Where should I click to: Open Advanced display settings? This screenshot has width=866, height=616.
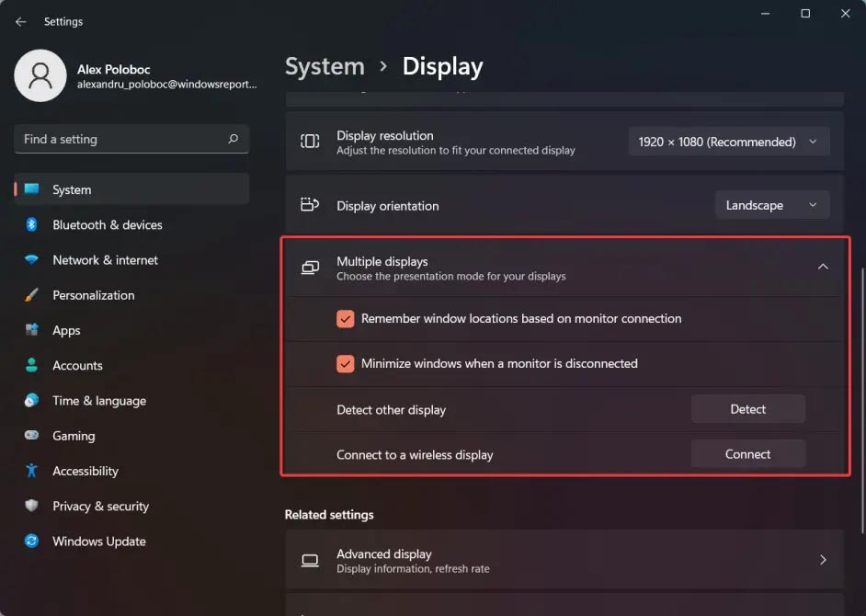[x=564, y=559]
